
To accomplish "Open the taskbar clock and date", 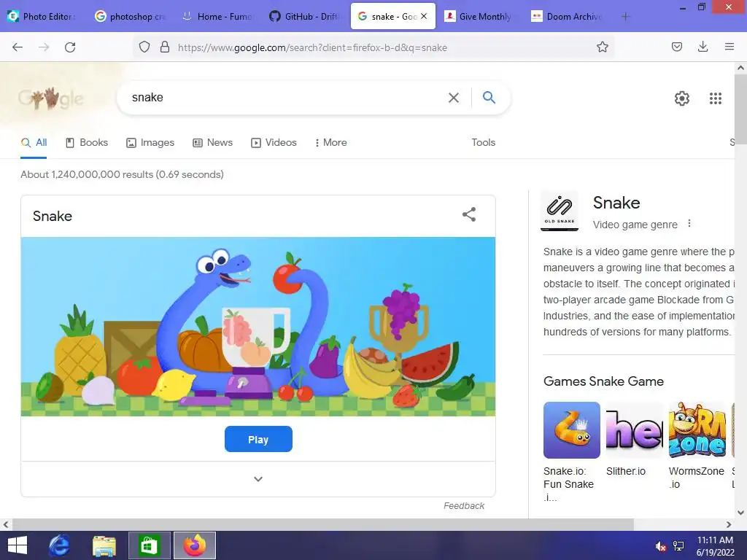I will [x=715, y=546].
